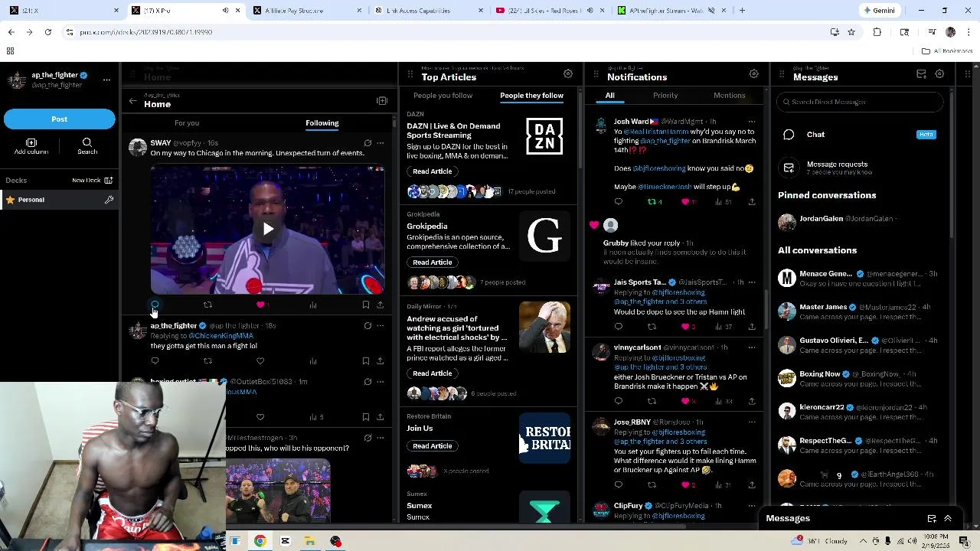This screenshot has width=980, height=551.
Task: Select the Following tab
Action: [x=322, y=123]
